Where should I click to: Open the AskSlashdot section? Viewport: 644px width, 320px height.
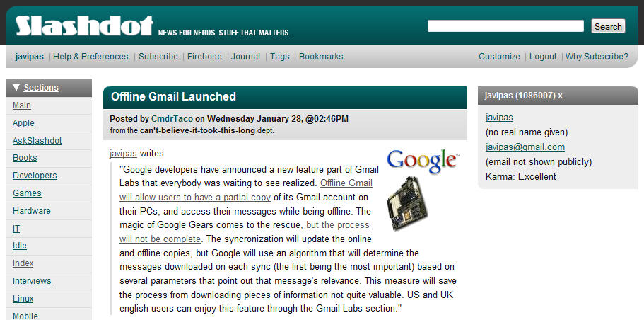click(37, 141)
